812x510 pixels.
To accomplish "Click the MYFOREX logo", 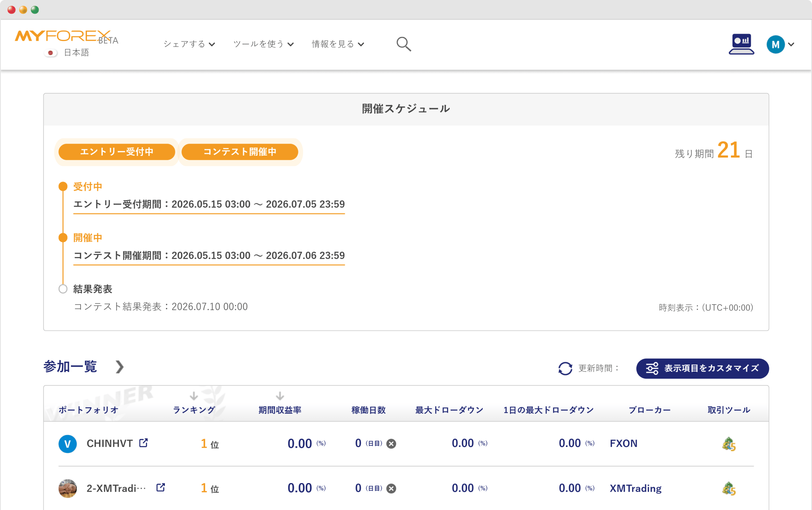I will point(63,36).
